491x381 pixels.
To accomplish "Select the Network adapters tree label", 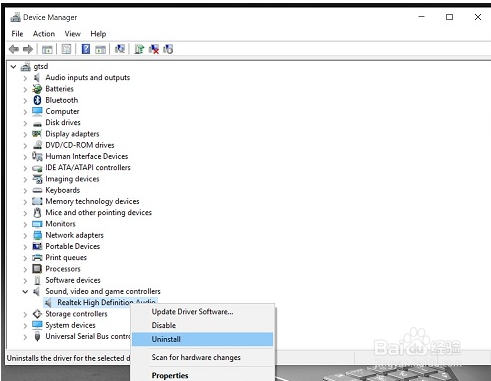I will (74, 235).
